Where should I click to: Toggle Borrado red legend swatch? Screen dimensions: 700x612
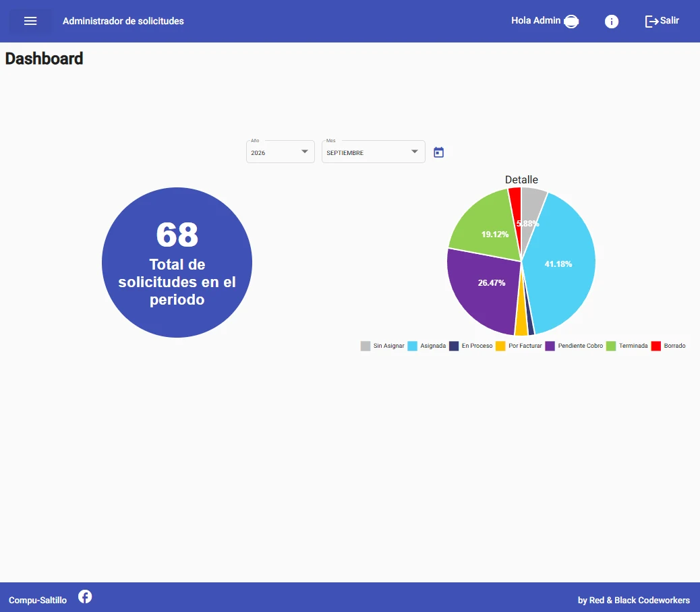655,346
